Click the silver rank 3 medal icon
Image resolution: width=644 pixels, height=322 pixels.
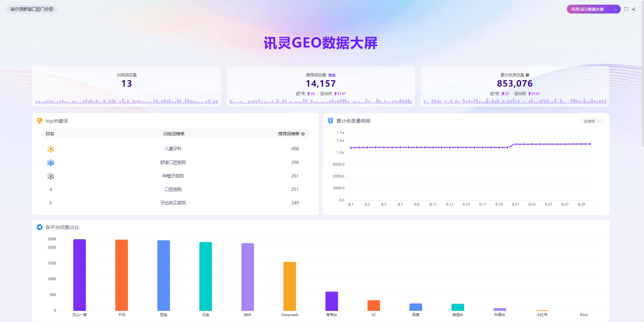pos(51,176)
